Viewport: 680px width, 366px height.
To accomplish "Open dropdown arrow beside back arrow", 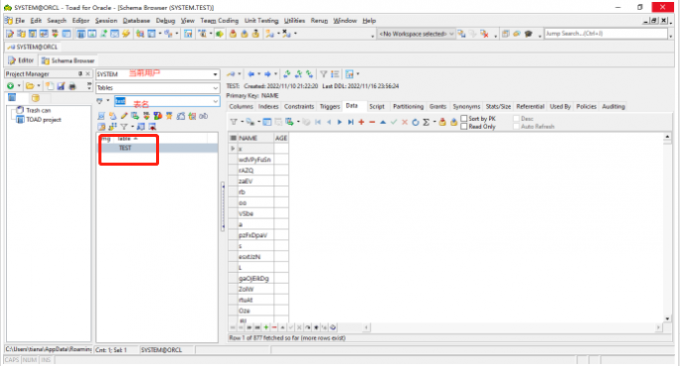I will tap(259, 74).
